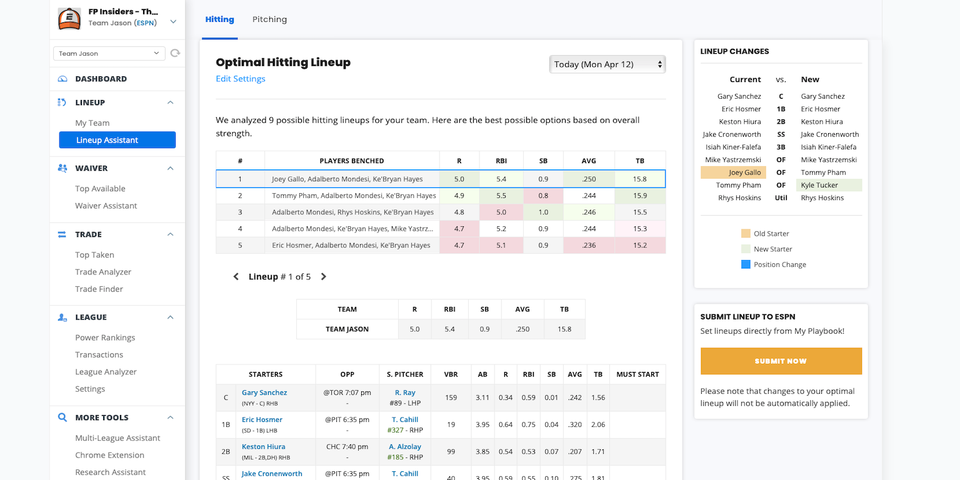Select lineup option row 4 benching Mike Yastrzemski
The image size is (960, 480).
click(441, 229)
